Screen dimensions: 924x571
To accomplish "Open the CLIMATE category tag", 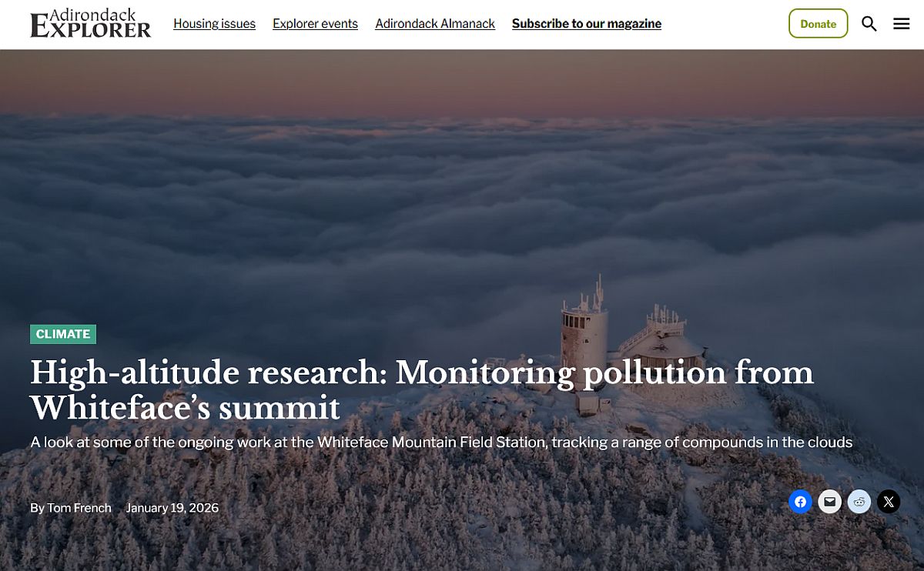I will (63, 334).
